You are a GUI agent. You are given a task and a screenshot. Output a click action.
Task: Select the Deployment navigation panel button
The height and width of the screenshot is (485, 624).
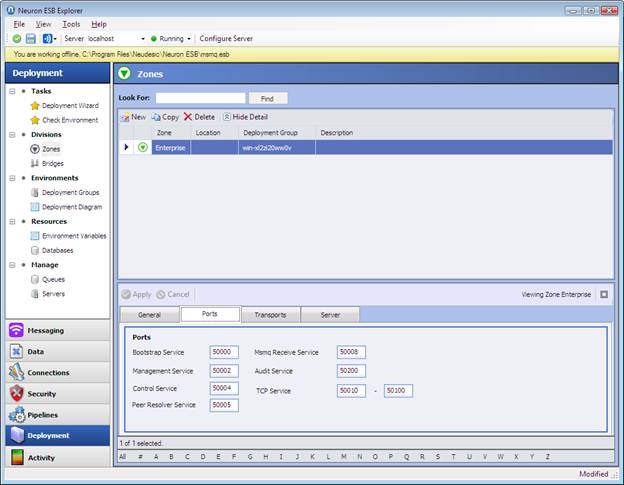(x=58, y=435)
